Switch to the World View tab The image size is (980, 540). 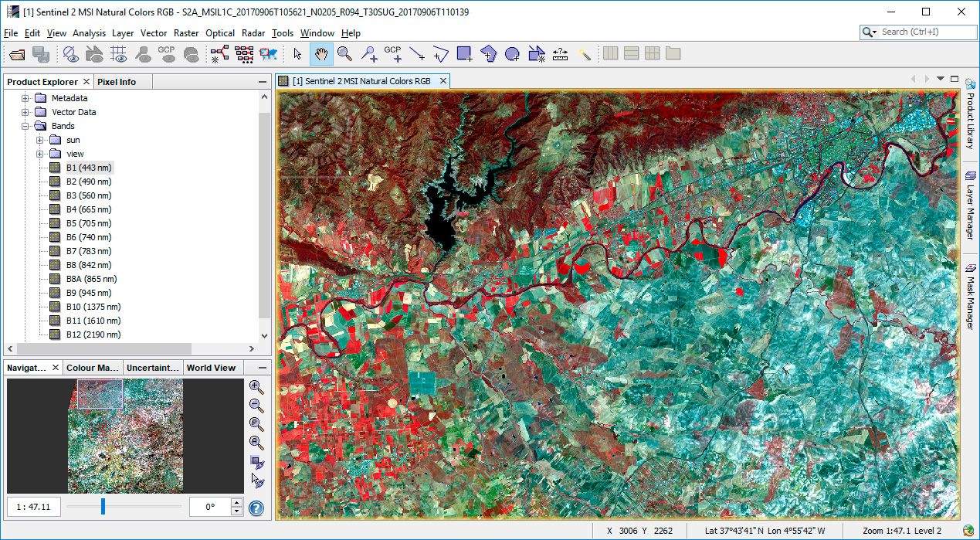pyautogui.click(x=212, y=368)
